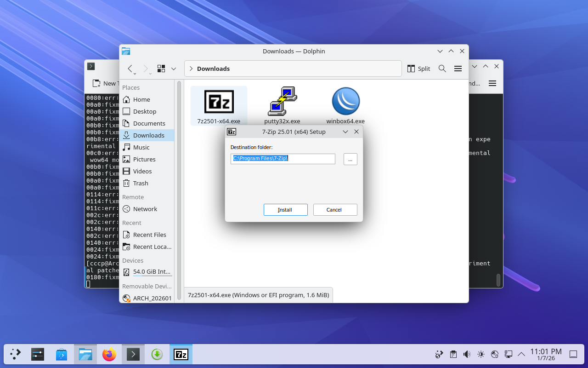Toggle Split view in Dolphin

point(418,69)
